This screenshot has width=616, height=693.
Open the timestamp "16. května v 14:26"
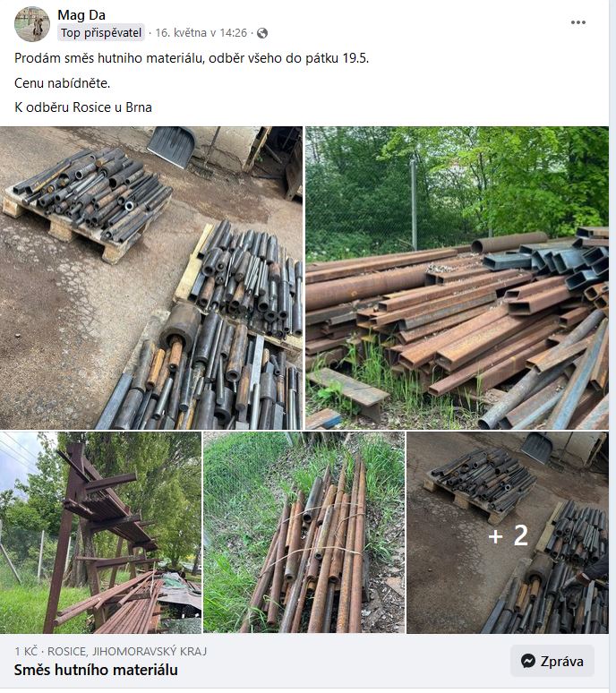tap(201, 33)
